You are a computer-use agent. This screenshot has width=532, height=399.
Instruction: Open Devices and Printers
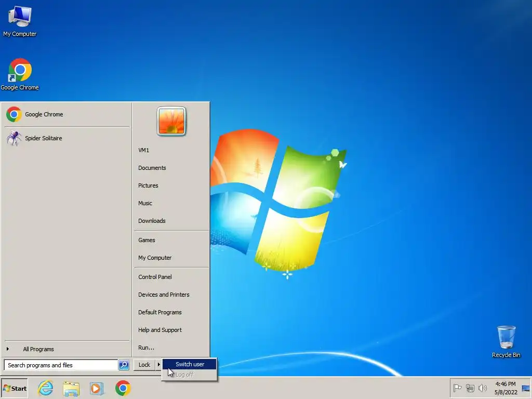click(171, 295)
